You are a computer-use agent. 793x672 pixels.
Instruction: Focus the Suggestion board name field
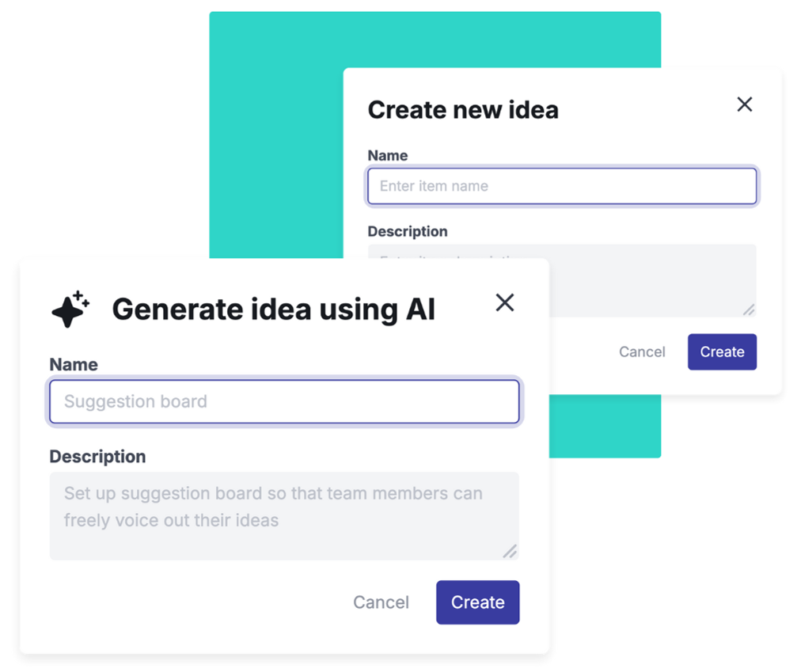[x=284, y=401]
